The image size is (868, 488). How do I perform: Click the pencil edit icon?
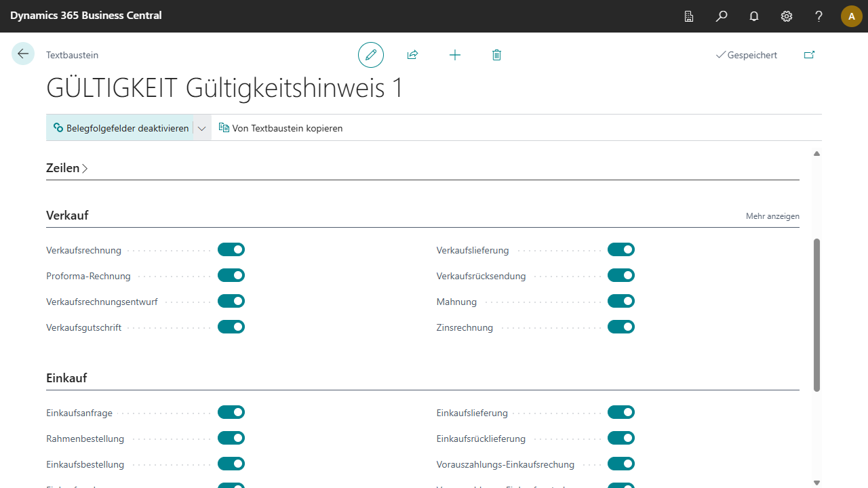[x=371, y=55]
